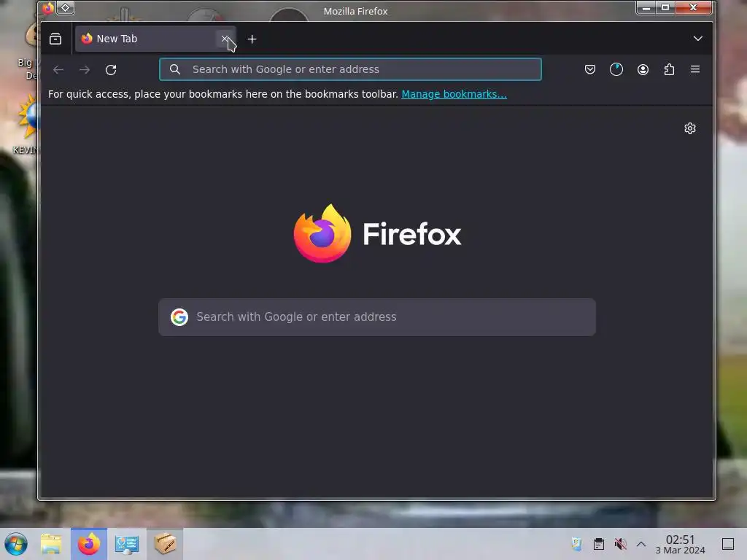Screen dimensions: 747x560
Task: Open the Start menu orb
Action: [x=16, y=544]
